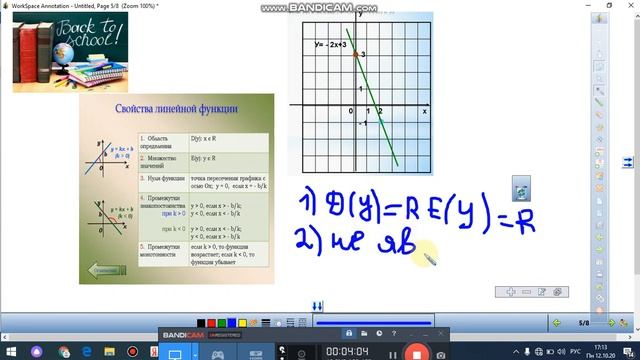Screen dimensions: 640x360
Task: Open the taskbar clock and calendar
Action: pyautogui.click(x=601, y=352)
